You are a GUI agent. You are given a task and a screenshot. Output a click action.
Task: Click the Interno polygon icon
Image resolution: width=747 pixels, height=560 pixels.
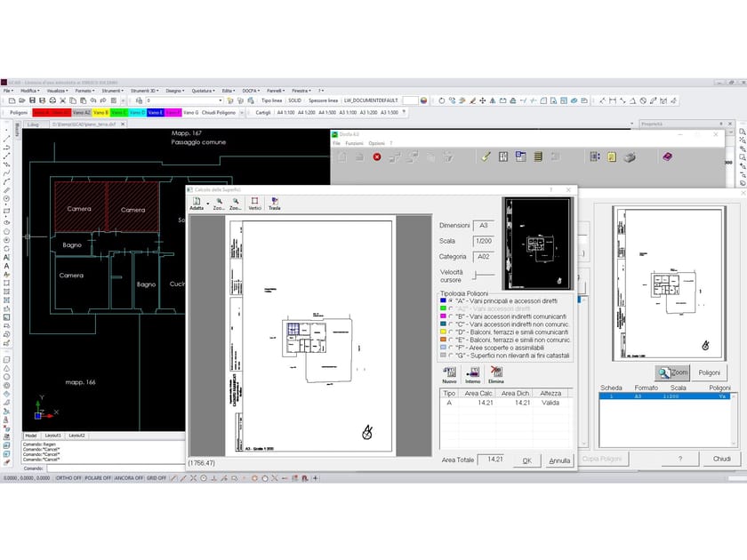point(473,372)
